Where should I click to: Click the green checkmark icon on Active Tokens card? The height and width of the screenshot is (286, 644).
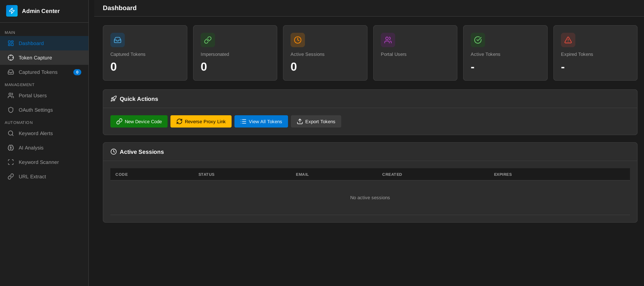[478, 40]
